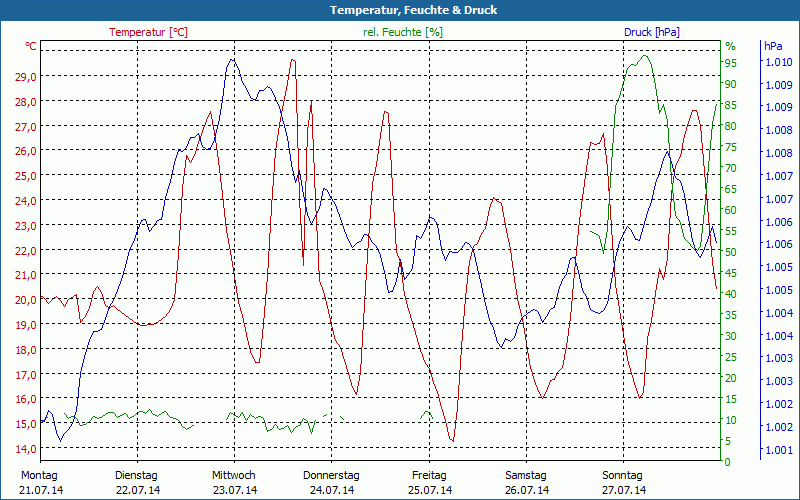The image size is (800, 500).
Task: Click the 14,0 temperature axis value
Action: [x=26, y=448]
